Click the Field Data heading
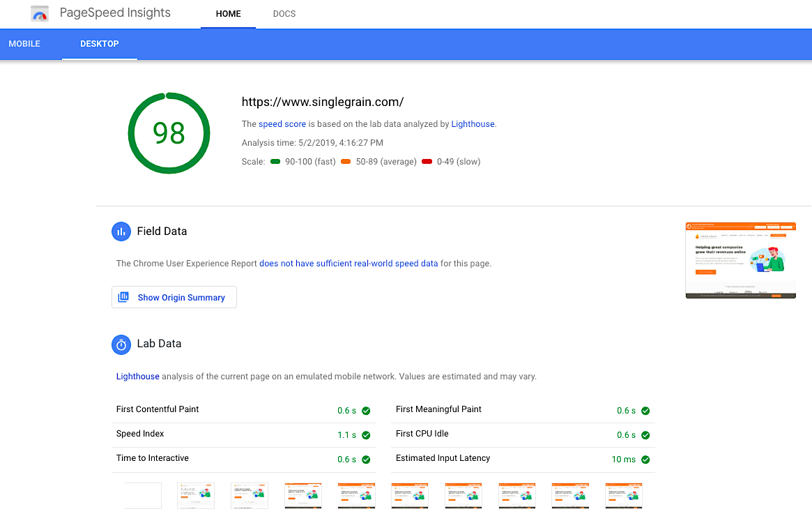The image size is (812, 516). pos(162,232)
